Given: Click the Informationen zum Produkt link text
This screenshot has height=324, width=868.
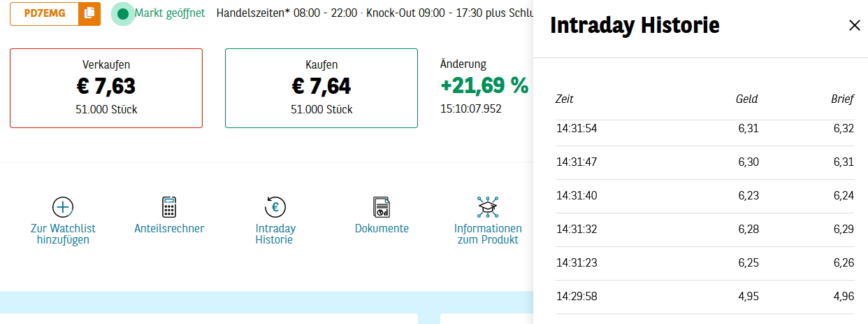Looking at the screenshot, I should (x=488, y=234).
